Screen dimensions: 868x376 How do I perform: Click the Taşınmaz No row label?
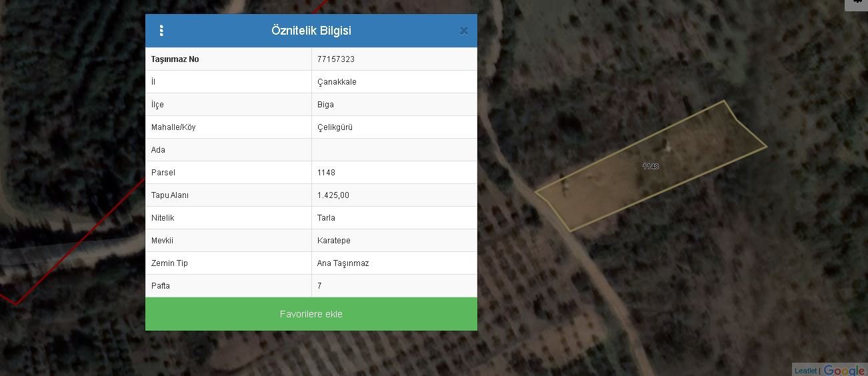pyautogui.click(x=175, y=59)
